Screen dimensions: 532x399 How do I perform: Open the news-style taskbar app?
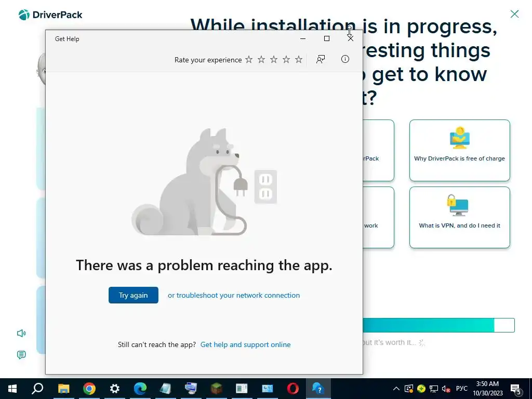tap(242, 389)
